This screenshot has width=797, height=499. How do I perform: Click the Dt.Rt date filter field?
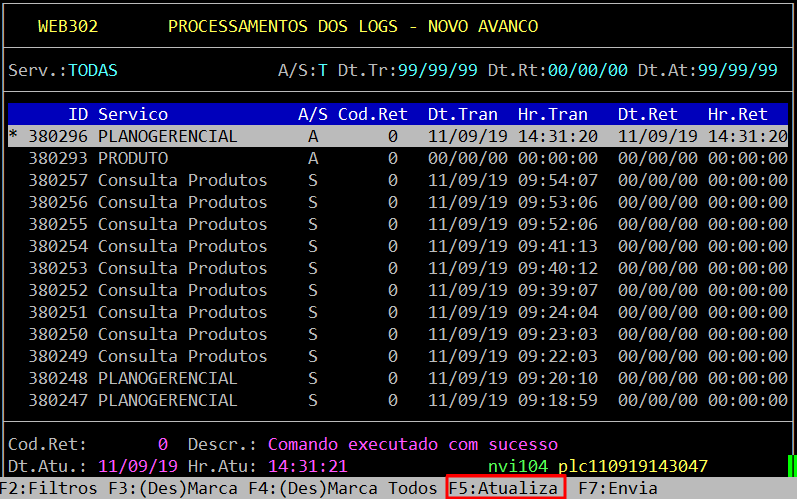587,70
